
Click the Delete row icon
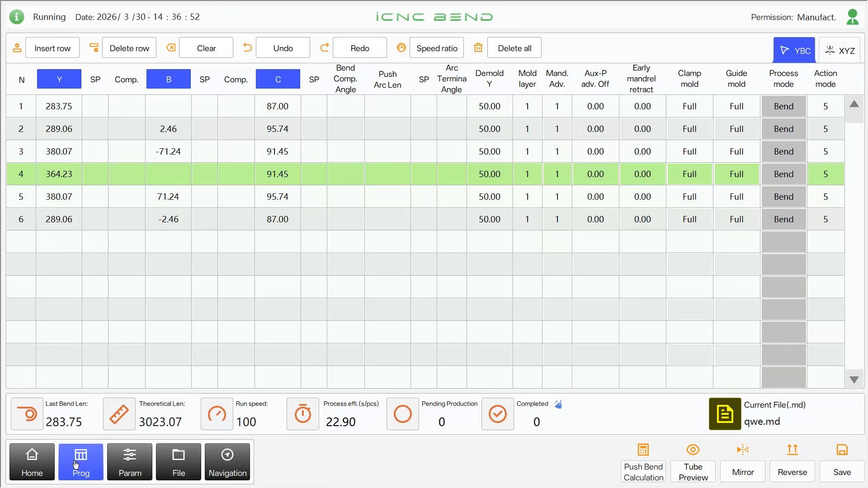pos(94,48)
